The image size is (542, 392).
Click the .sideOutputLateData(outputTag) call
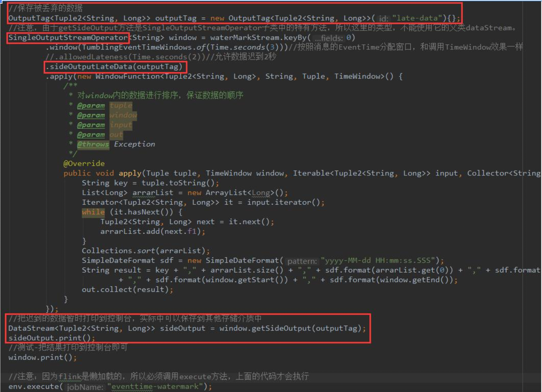114,67
